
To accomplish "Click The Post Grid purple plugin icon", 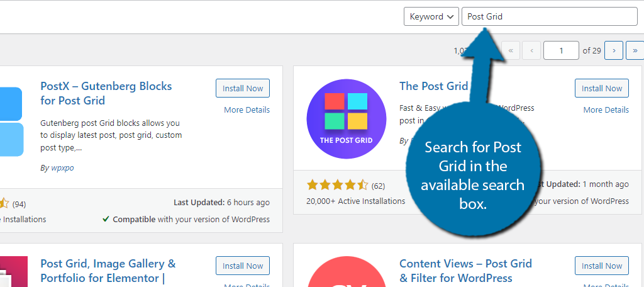I will point(347,119).
